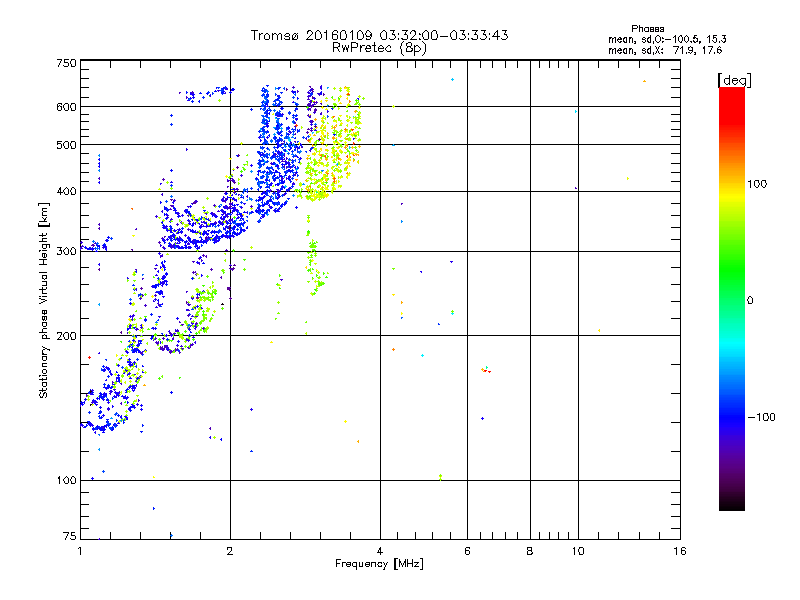Click the x-axis tick label "1"
The width and height of the screenshot is (800, 600).
[x=80, y=551]
